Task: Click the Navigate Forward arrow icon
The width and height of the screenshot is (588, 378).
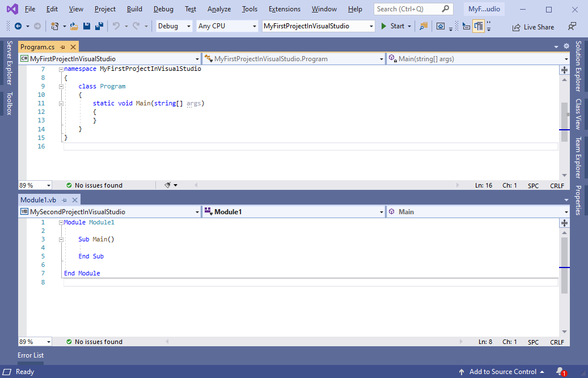Action: click(37, 26)
